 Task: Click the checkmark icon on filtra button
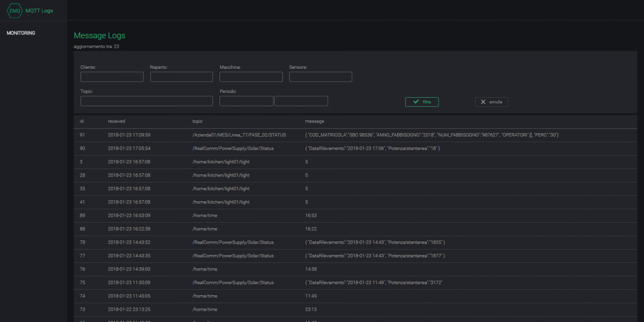pyautogui.click(x=416, y=101)
